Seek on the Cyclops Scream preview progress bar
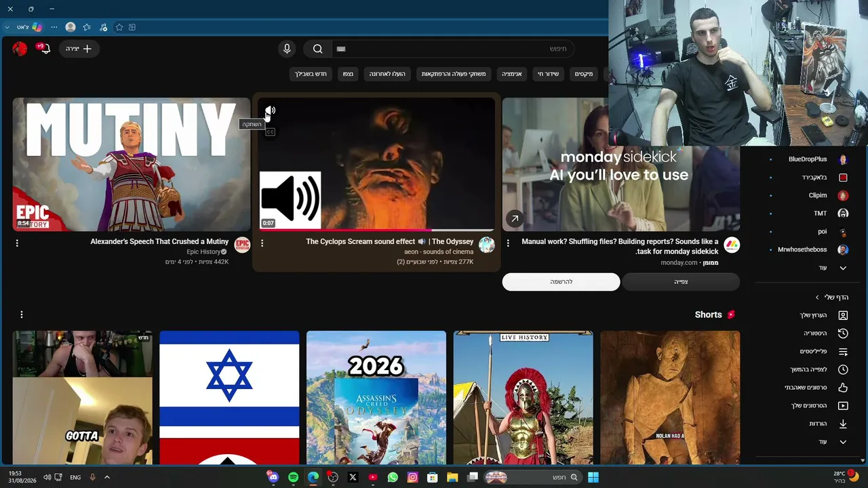This screenshot has height=488, width=868. (x=377, y=230)
